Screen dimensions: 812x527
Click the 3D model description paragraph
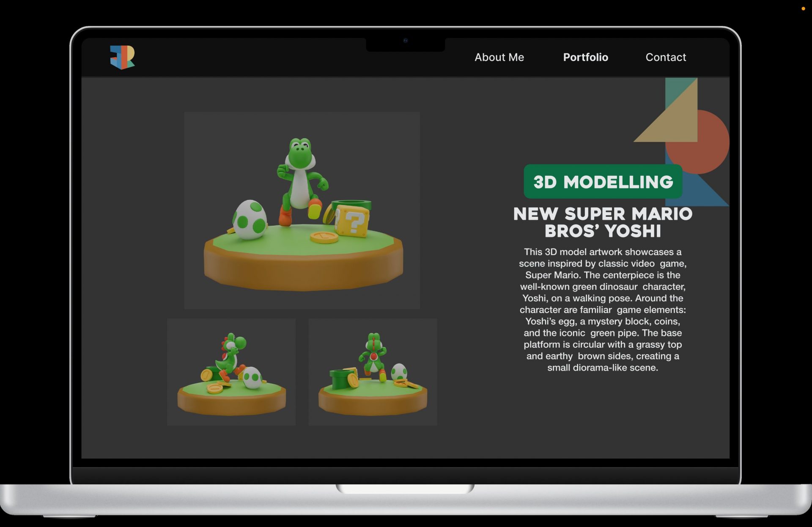point(602,309)
